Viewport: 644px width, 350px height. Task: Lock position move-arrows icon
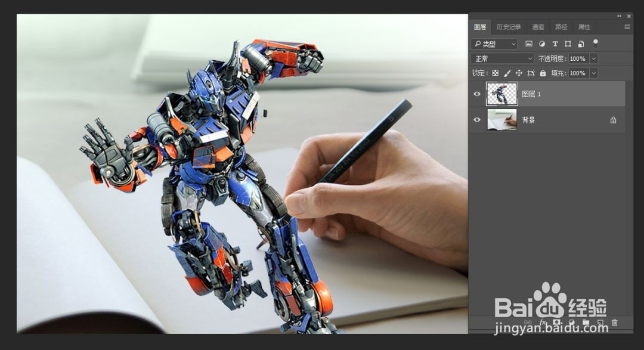(x=519, y=73)
